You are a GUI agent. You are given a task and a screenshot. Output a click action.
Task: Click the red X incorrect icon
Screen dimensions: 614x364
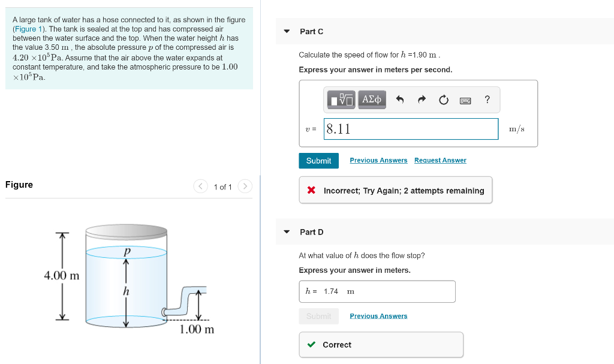(x=311, y=190)
